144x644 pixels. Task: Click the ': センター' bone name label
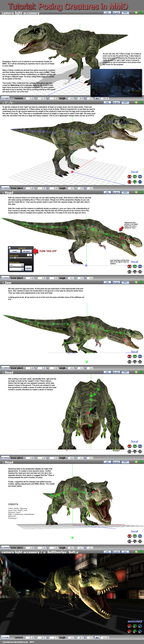9,103
